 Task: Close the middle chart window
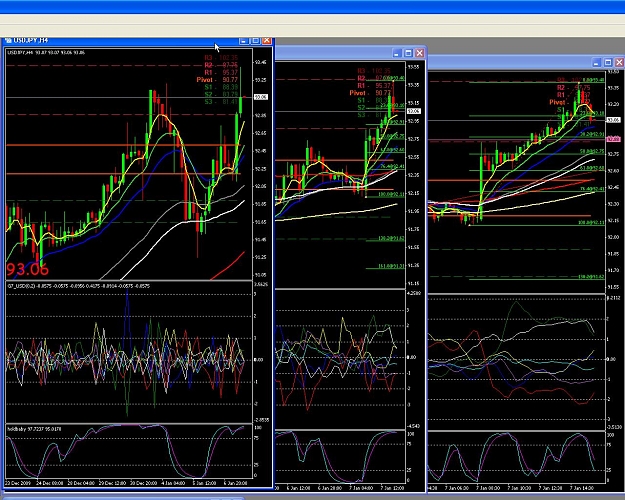pyautogui.click(x=420, y=53)
